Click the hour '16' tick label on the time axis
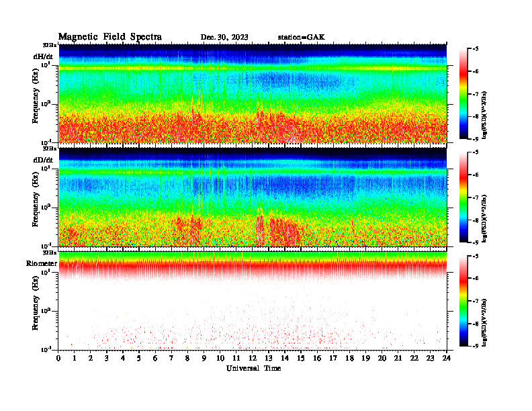Viewport: 532px width, 411px height. 317,359
